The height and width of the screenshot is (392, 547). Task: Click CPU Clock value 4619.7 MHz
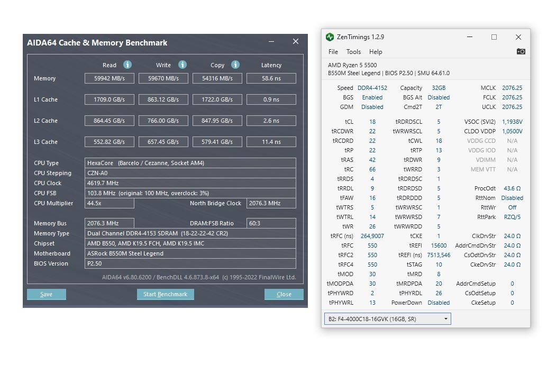pos(190,183)
